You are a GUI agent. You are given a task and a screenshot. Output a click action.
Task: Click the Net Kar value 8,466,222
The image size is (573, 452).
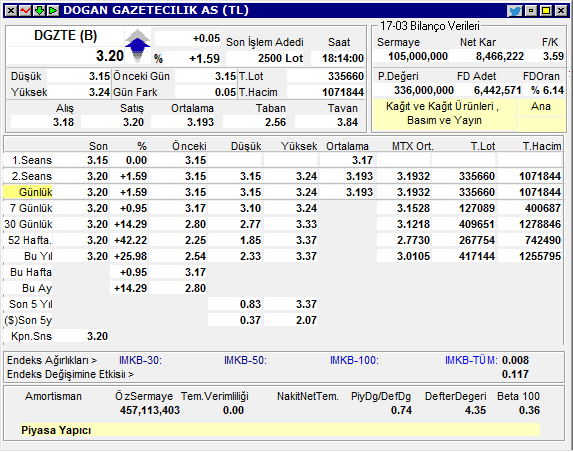(x=500, y=56)
